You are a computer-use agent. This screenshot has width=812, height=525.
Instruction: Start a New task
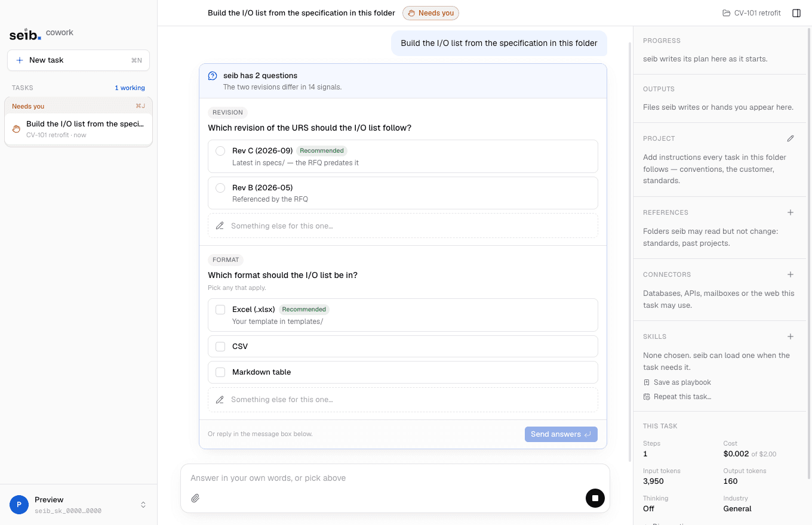pos(78,60)
